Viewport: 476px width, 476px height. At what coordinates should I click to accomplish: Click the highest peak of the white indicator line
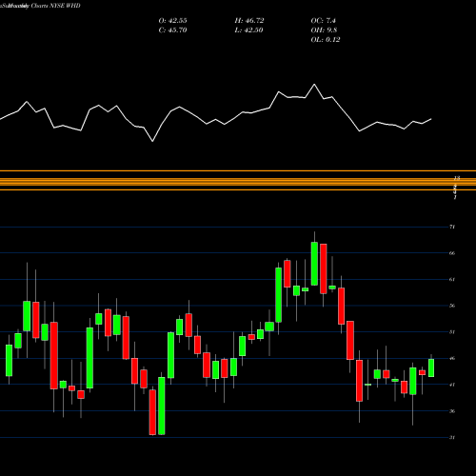pyautogui.click(x=314, y=85)
